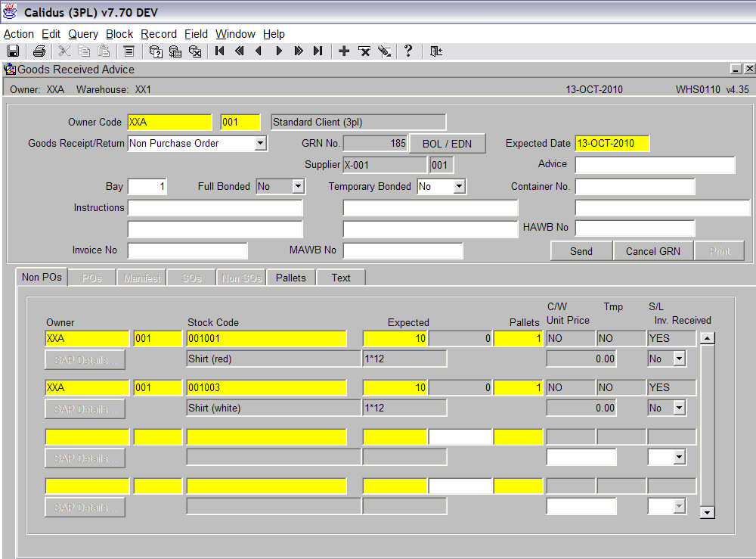Viewport: 756px width, 559px height.
Task: Click scroll up arrow in items list
Action: click(x=708, y=338)
